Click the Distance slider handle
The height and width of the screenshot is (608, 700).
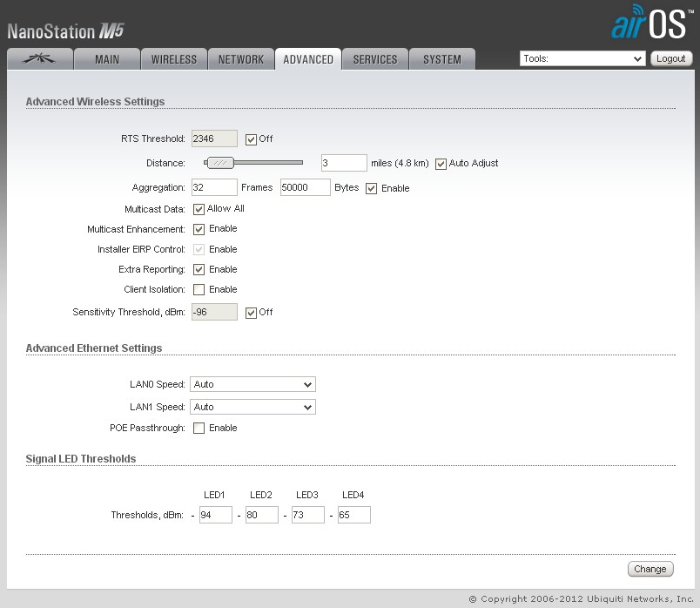click(x=220, y=163)
